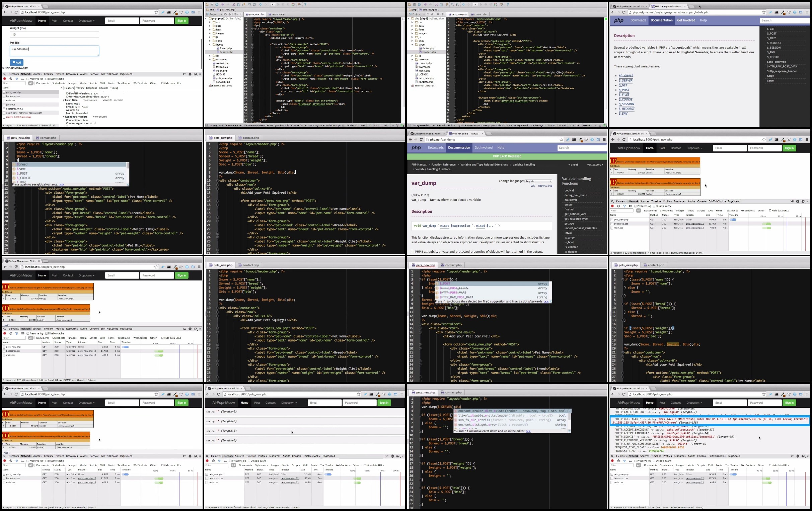The image size is (812, 511).
Task: Close the request details pane showing Form Data
Action: click(x=61, y=88)
